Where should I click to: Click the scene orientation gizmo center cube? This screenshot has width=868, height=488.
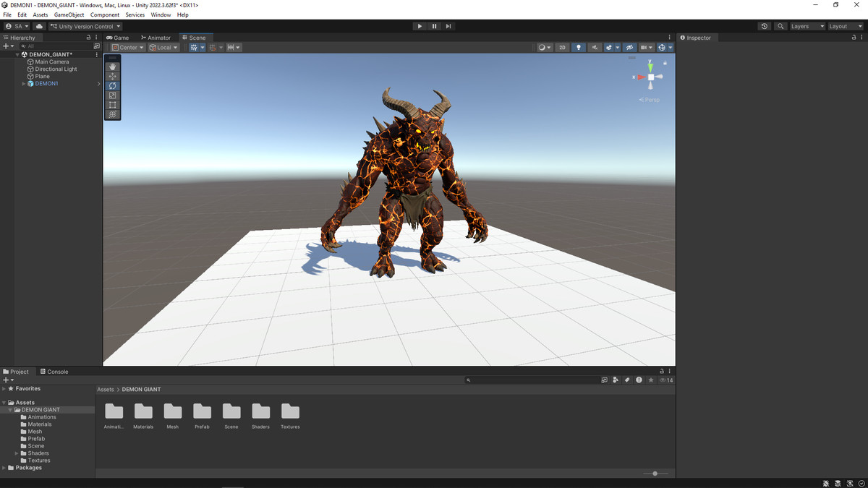click(x=650, y=77)
